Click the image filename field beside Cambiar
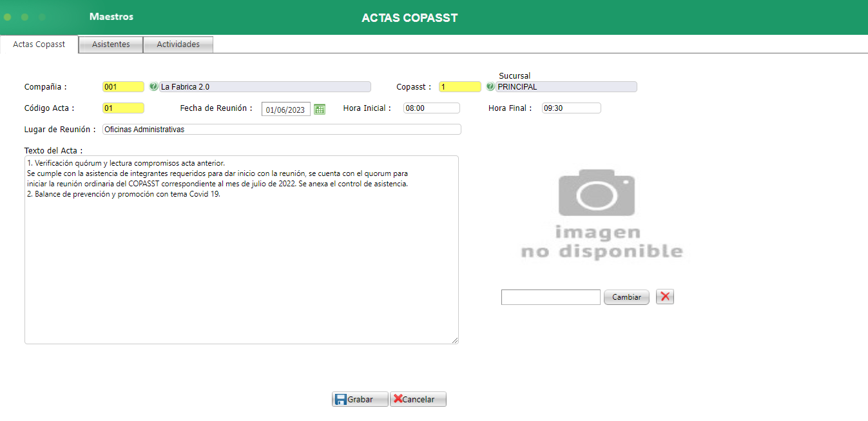 tap(550, 297)
